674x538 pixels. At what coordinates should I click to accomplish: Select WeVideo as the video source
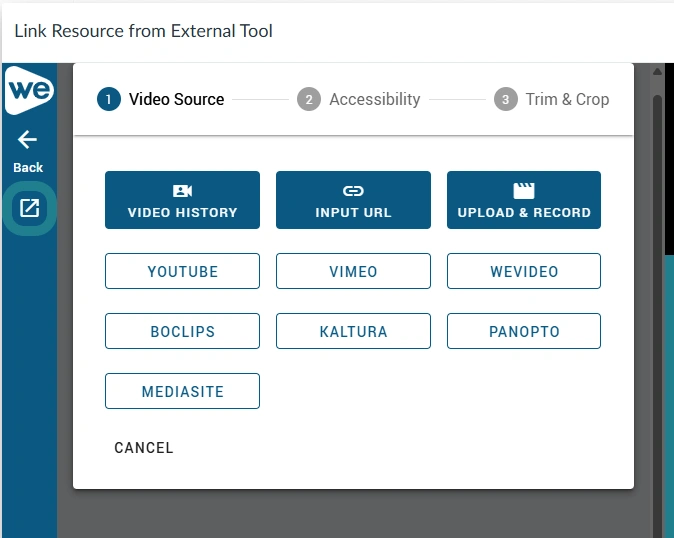(x=524, y=271)
